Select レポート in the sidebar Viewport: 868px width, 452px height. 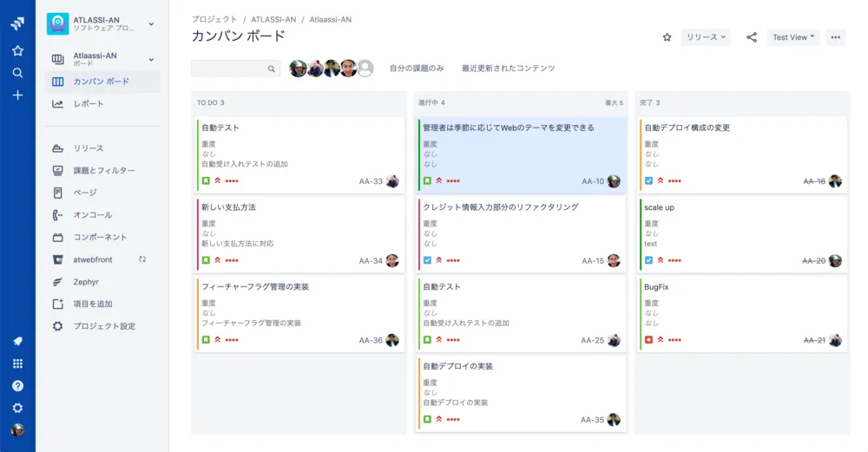point(89,104)
